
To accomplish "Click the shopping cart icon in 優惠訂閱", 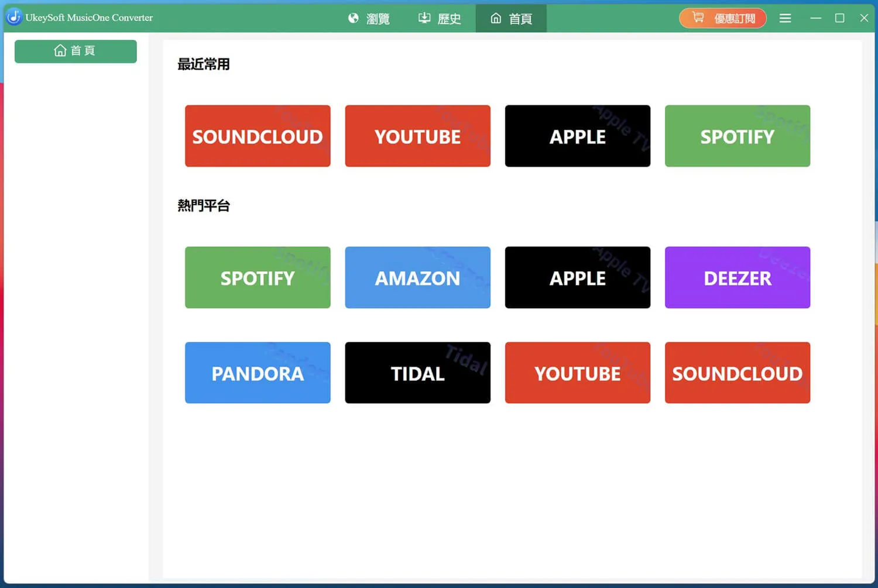I will pyautogui.click(x=698, y=18).
